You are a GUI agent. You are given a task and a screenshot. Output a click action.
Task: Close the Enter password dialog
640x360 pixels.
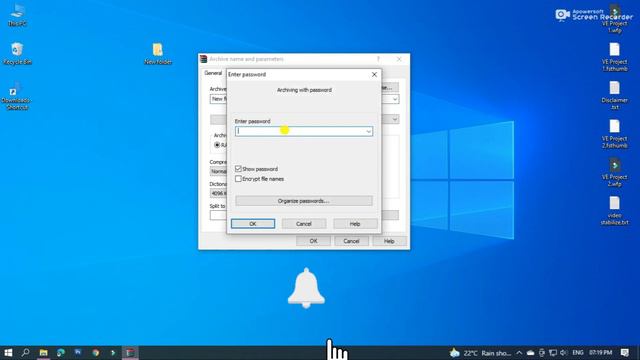click(374, 74)
